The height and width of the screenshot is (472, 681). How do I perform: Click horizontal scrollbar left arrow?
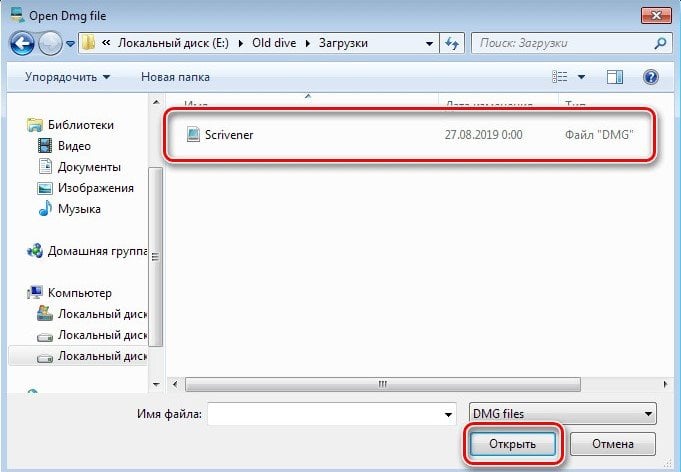(x=175, y=384)
